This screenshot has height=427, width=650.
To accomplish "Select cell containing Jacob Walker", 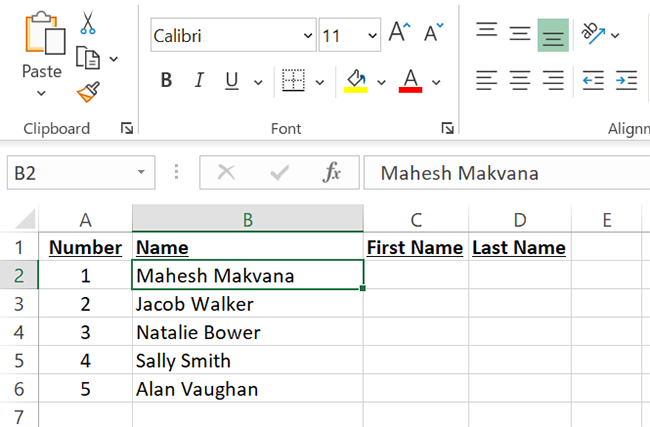I will point(248,304).
